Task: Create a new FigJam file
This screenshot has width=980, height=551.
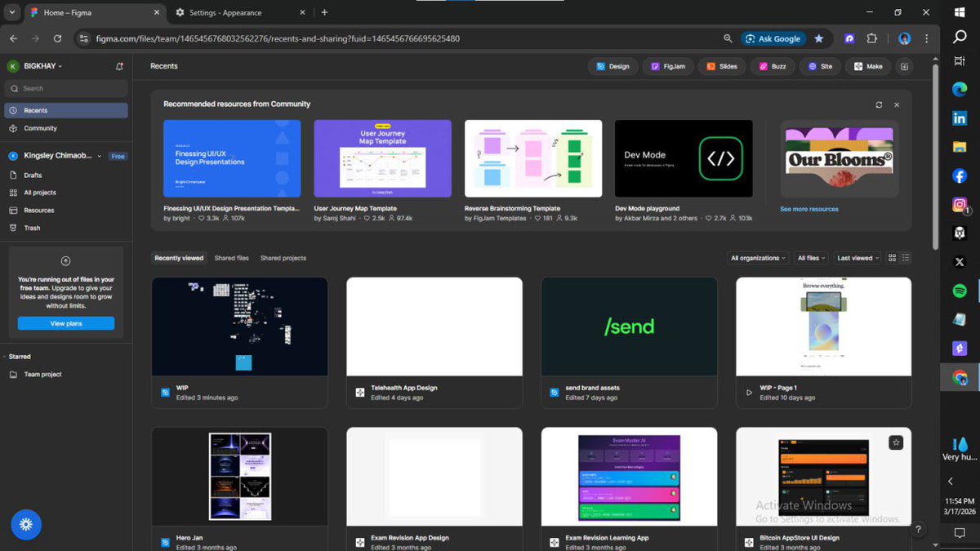Action: pyautogui.click(x=668, y=66)
